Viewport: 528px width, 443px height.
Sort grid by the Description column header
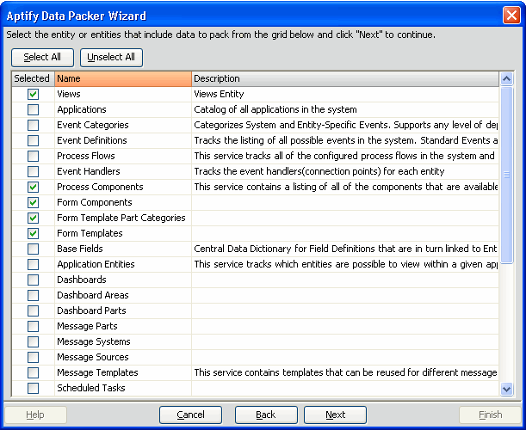click(345, 79)
